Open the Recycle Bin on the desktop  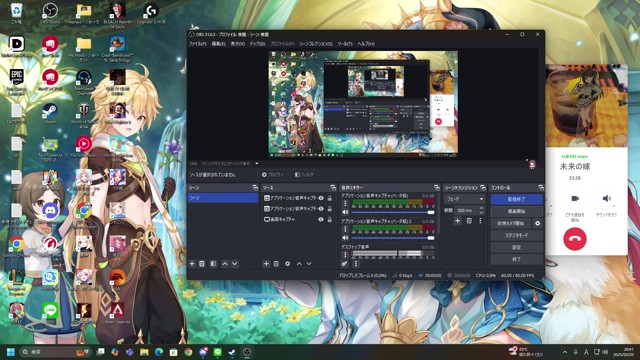tap(16, 13)
